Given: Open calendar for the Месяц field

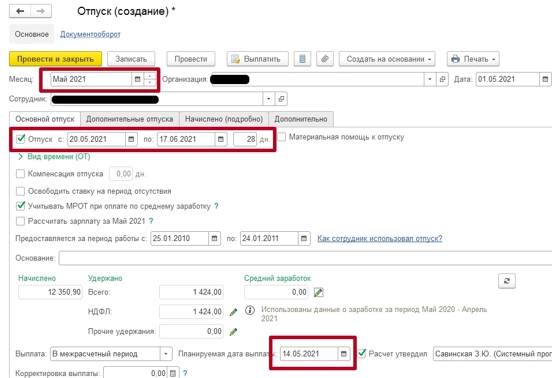Looking at the screenshot, I should tap(137, 79).
